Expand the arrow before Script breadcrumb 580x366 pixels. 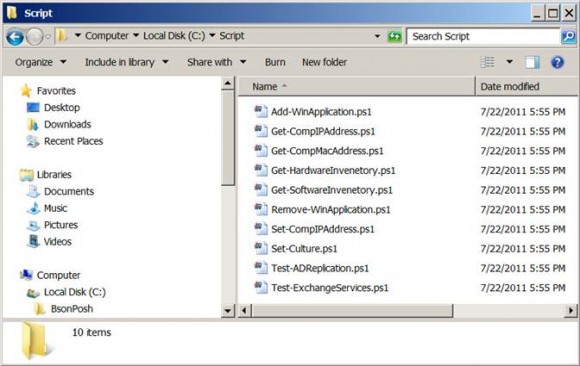pos(212,36)
